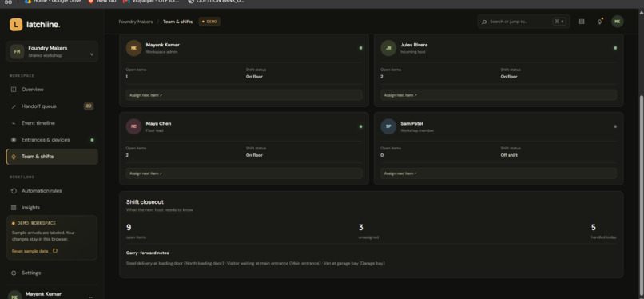Screen dimensions: 644x299
Task: Click the DEMO WORKSPACE label
Action: point(37,223)
